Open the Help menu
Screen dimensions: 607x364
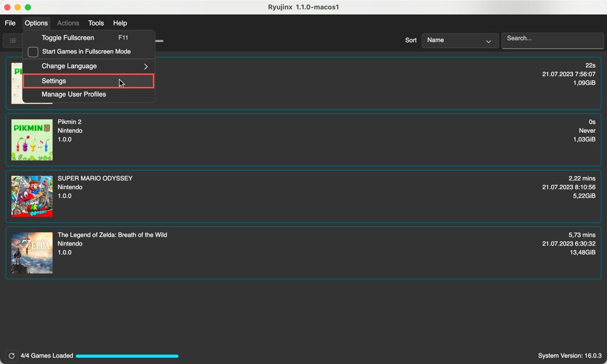click(120, 23)
